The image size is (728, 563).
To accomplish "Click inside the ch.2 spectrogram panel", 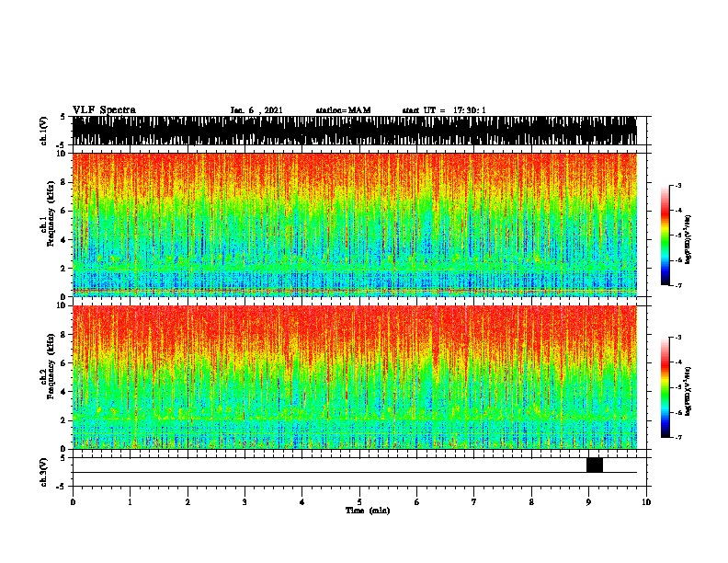I will tap(355, 377).
